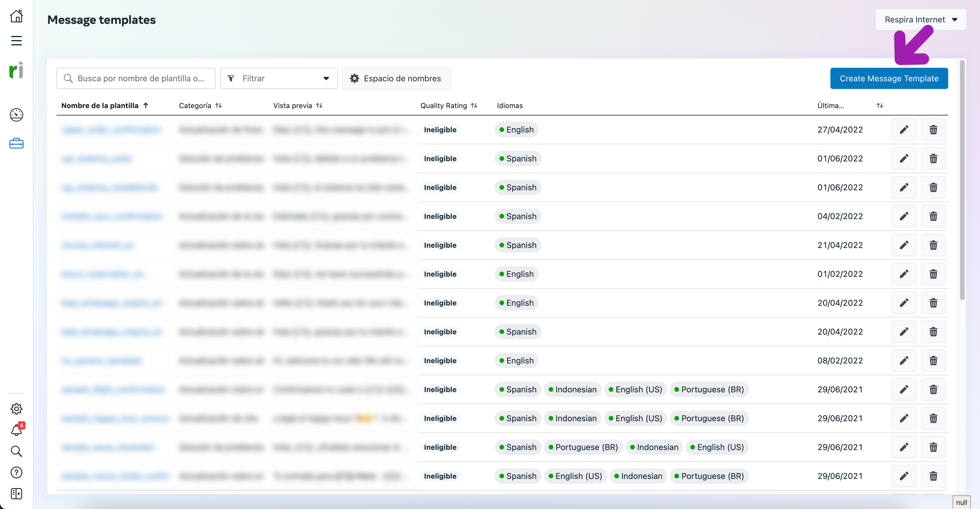Open the Respira Internet account dropdown
Viewport: 980px width, 509px height.
coord(920,19)
